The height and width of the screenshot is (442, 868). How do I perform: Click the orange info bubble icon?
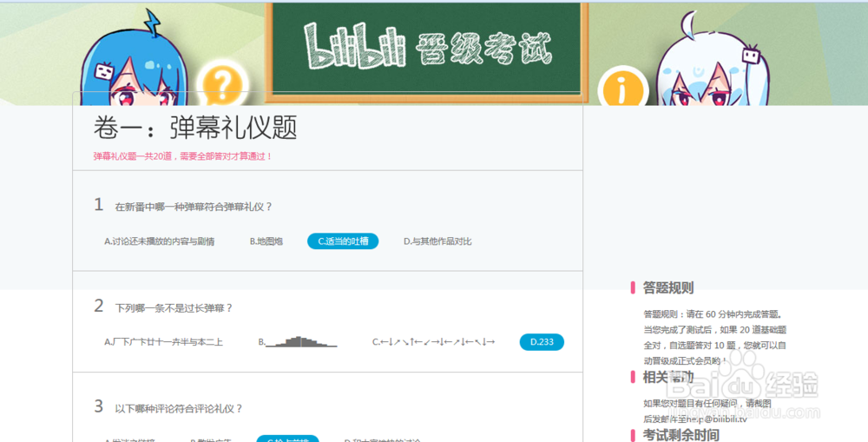[622, 87]
